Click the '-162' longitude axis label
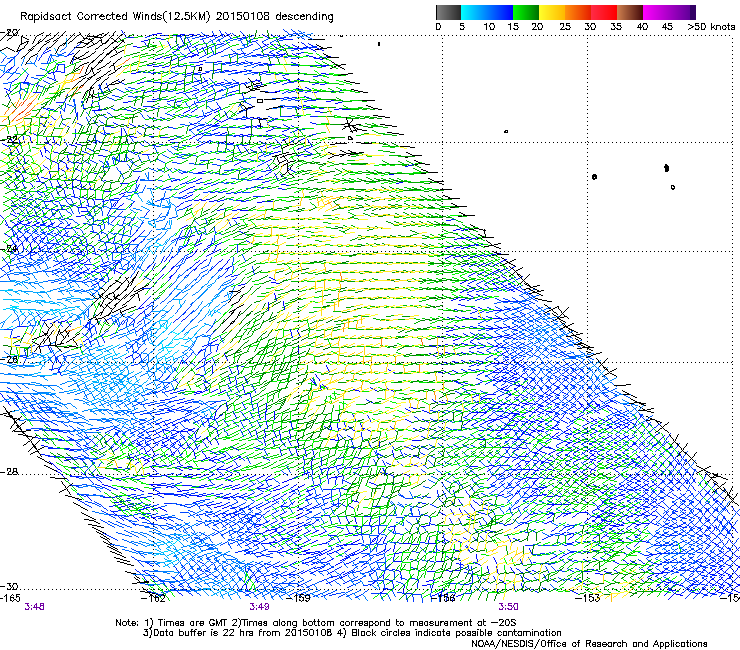Image resolution: width=740 pixels, height=650 pixels. point(153,598)
